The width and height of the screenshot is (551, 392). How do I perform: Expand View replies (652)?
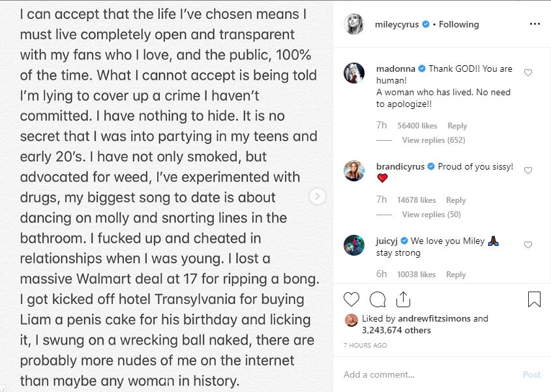(432, 140)
